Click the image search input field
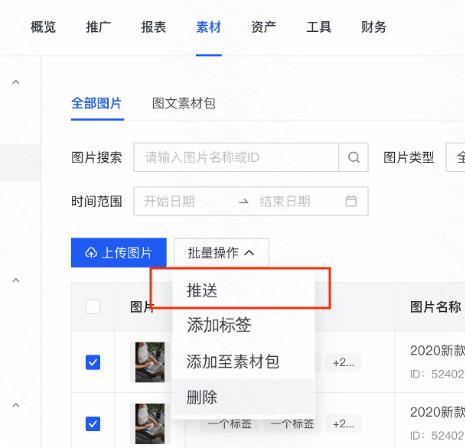 point(236,157)
